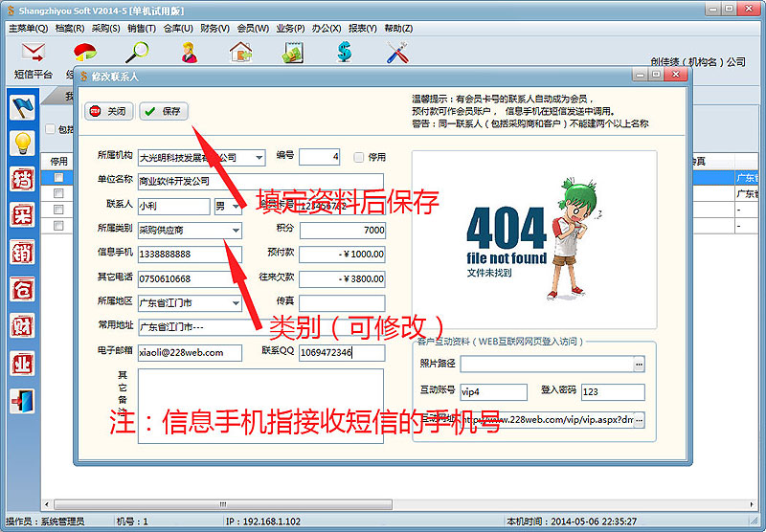The image size is (766, 532).
Task: Click the blue flag sidebar icon
Action: pyautogui.click(x=22, y=107)
